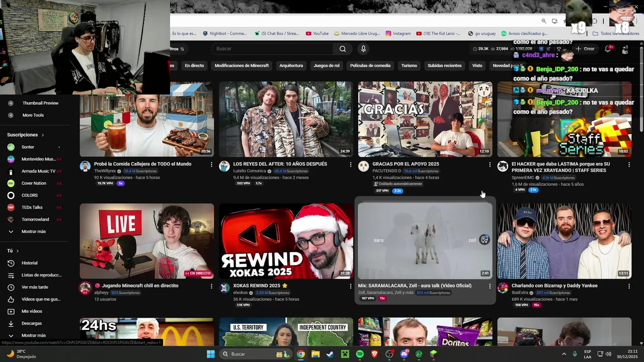Select the Arquitectura filter chip
Screen dimensions: 644x362
(291, 65)
